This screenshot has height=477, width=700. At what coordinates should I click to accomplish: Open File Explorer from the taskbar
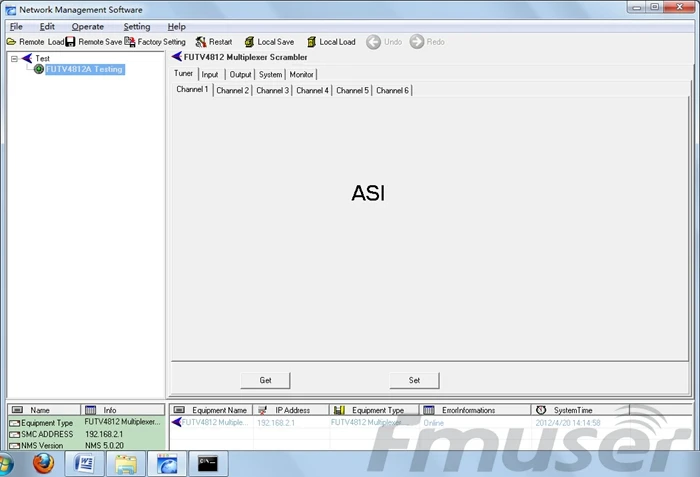point(126,464)
